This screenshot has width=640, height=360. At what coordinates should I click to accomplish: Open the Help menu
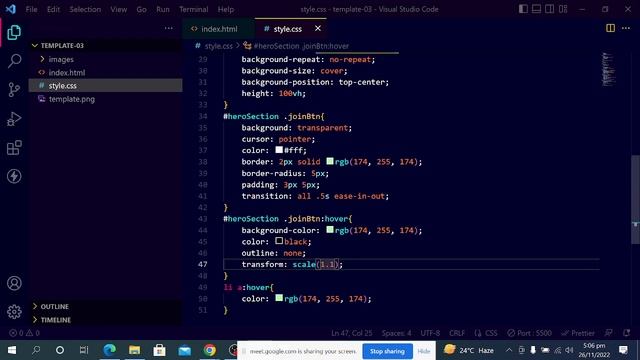pyautogui.click(x=226, y=9)
